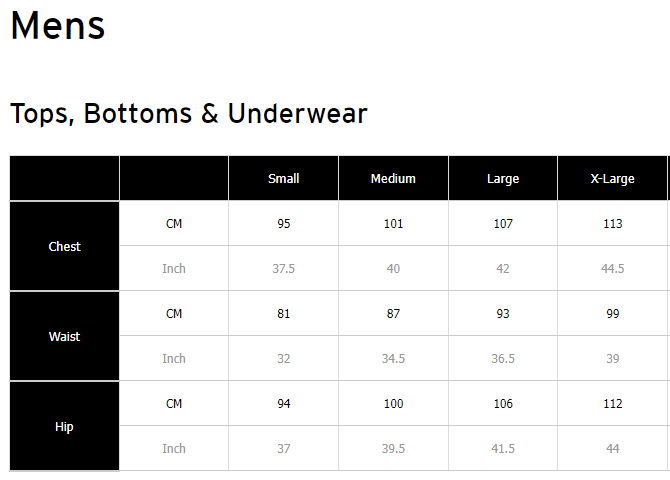
Task: Click hip Large value 106
Action: [503, 404]
